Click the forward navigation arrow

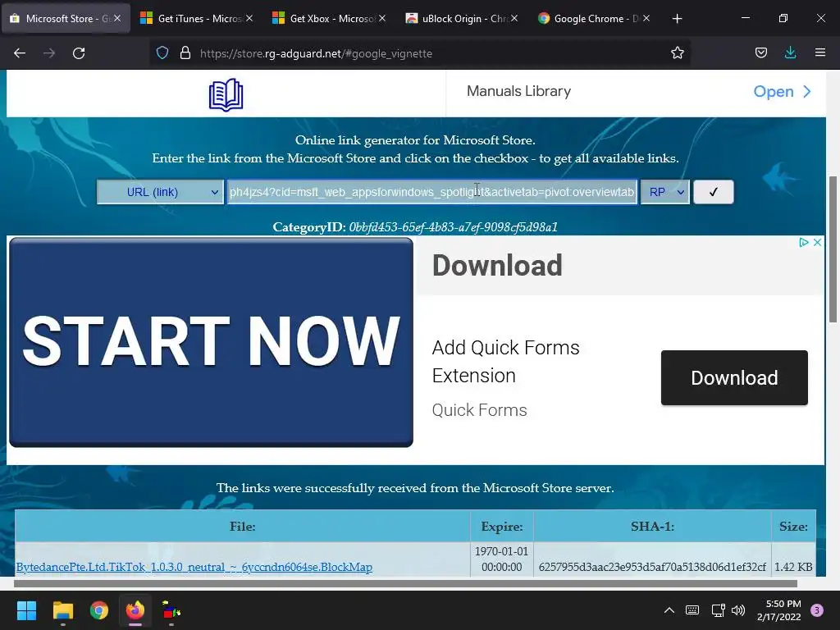click(49, 53)
